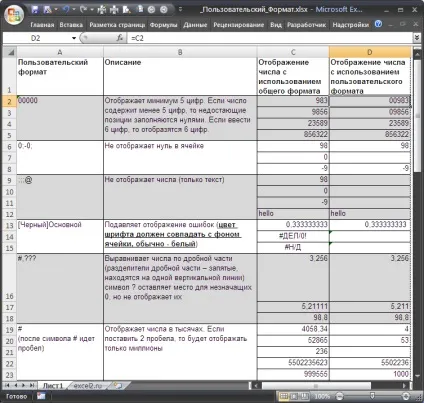Click the vertical scrollbar down arrow
Viewport: 424px width, 403px height.
pyautogui.click(x=417, y=376)
